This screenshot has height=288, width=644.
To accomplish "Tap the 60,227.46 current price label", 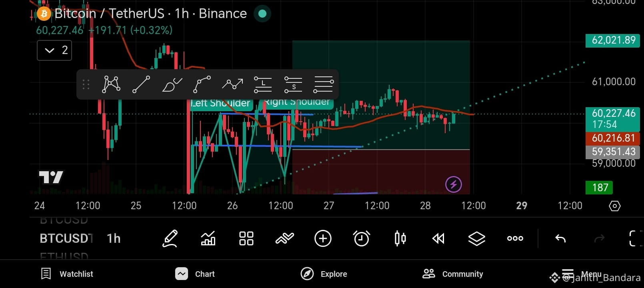I will (614, 119).
